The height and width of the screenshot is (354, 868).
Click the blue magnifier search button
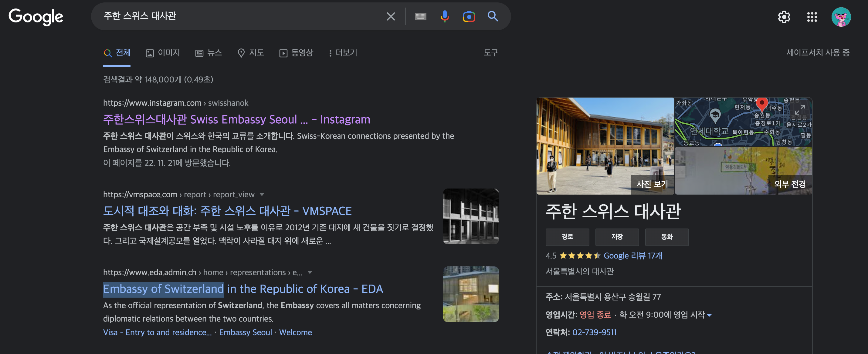493,16
